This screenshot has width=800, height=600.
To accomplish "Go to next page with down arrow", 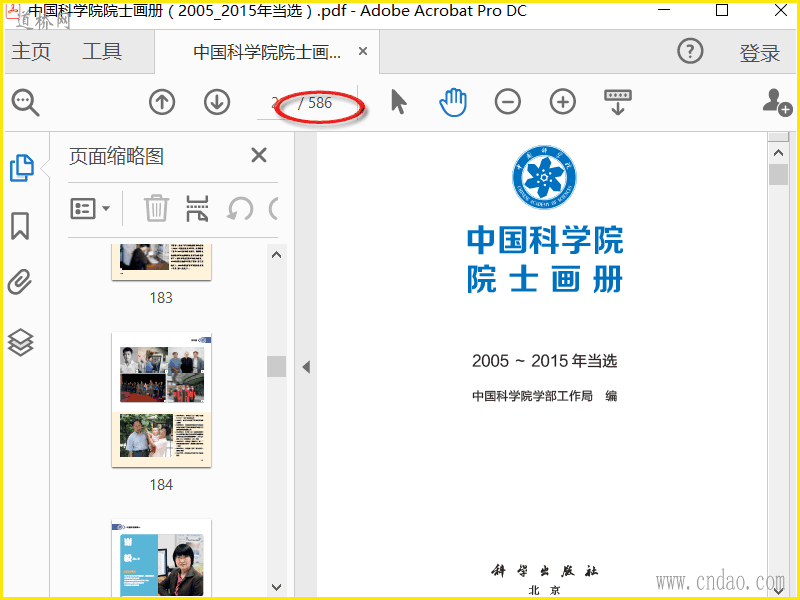I will [x=217, y=102].
